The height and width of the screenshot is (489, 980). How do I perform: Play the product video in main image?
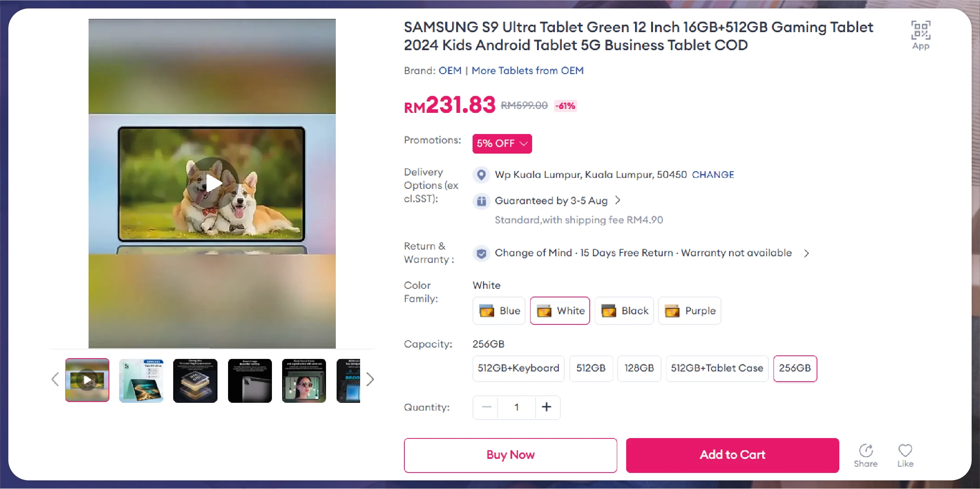[212, 183]
